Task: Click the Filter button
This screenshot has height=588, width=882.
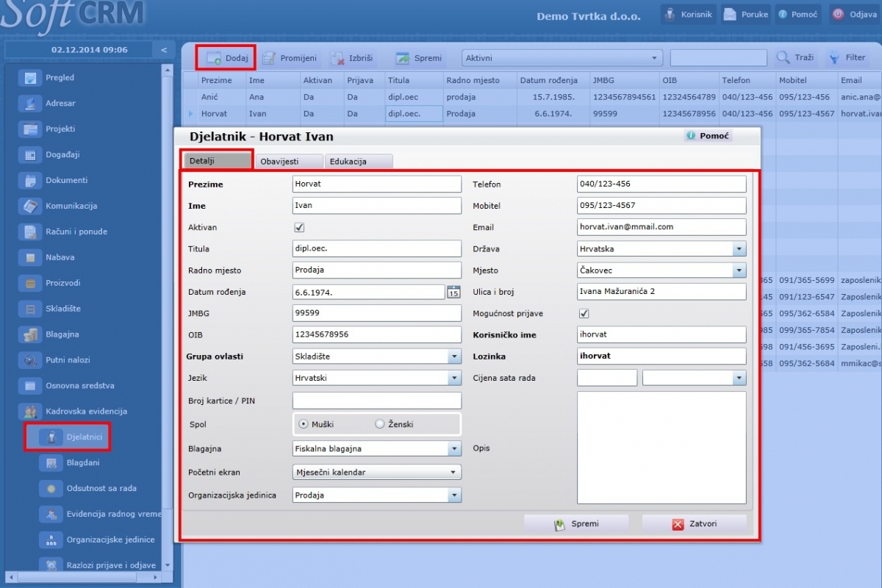Action: [847, 57]
